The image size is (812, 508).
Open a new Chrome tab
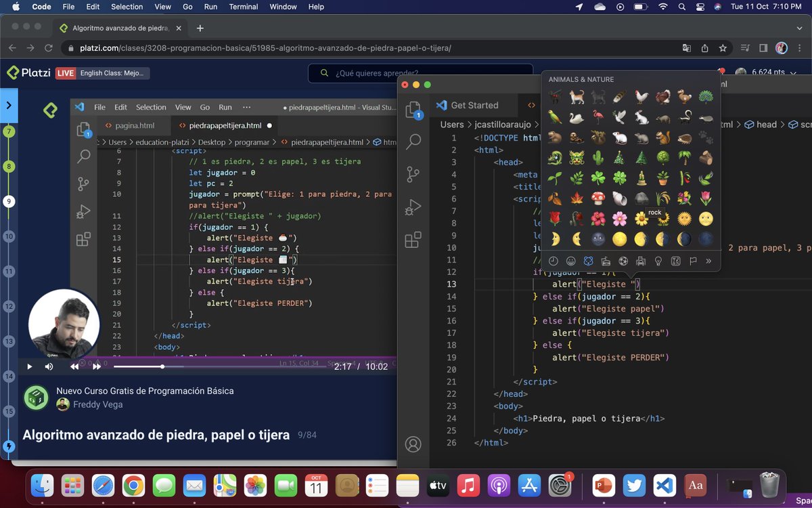tap(200, 28)
